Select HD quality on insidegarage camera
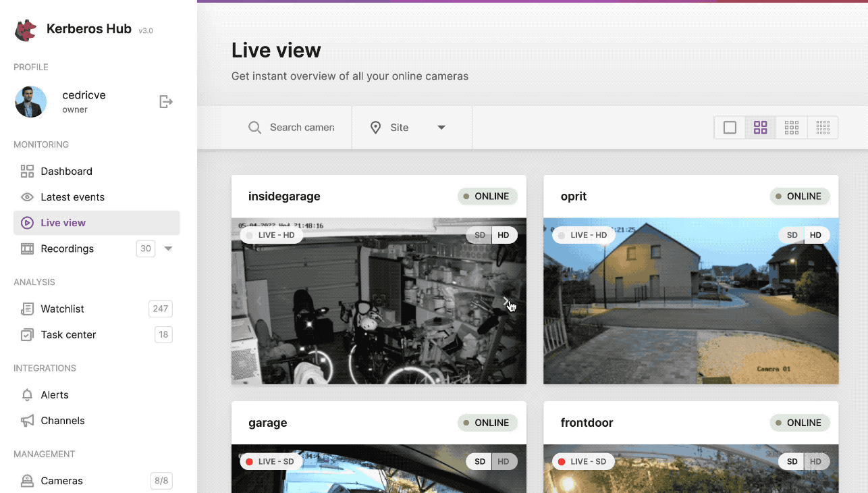 click(504, 235)
